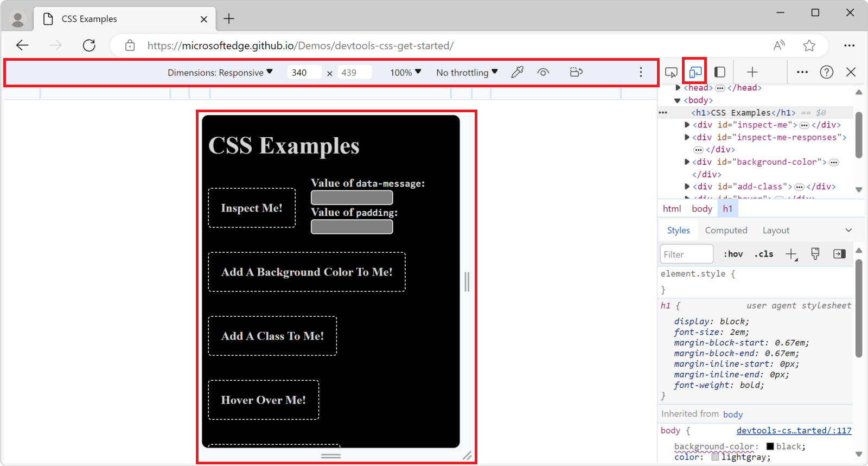Click the body link after Inherited from
This screenshot has width=868, height=466.
tap(733, 414)
